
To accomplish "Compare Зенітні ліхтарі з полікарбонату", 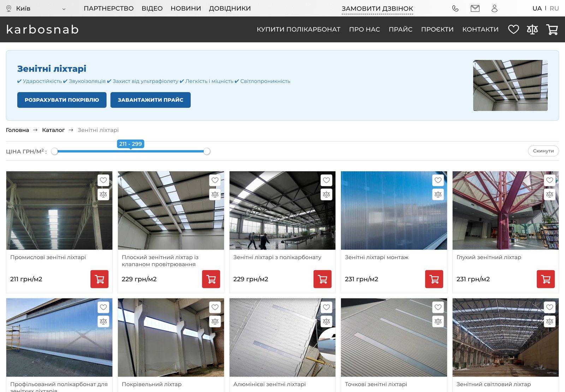I will [327, 194].
